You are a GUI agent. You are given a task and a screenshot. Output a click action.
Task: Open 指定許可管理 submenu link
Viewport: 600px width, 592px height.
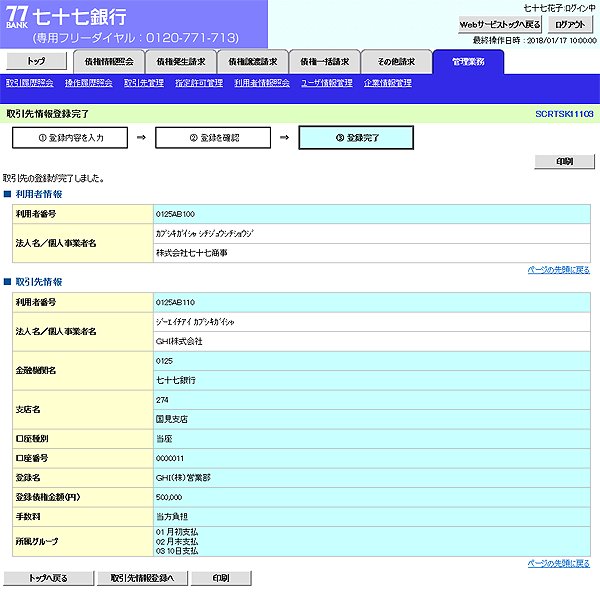(x=199, y=83)
